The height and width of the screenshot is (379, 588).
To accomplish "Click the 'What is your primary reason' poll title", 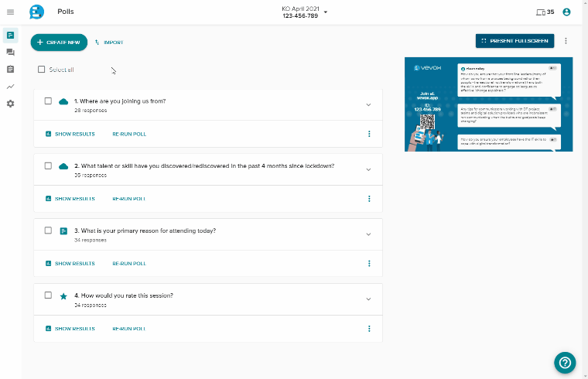I will pos(145,231).
